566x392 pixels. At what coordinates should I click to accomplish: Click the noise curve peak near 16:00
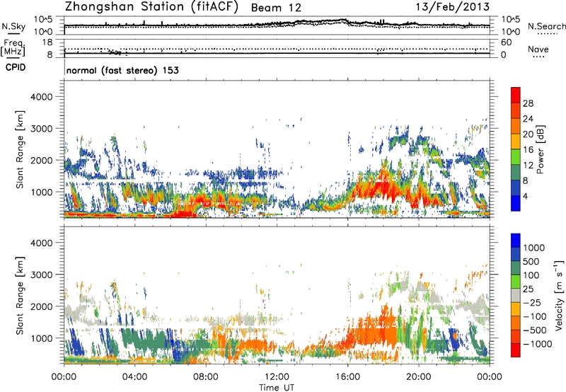(x=344, y=20)
